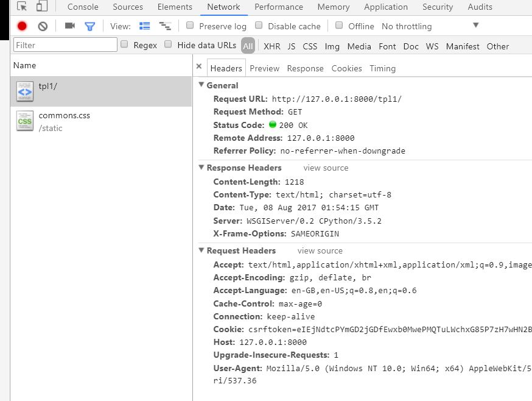Screen dimensions: 532x401
Task: Select the commons.css file icon
Action: click(x=25, y=121)
